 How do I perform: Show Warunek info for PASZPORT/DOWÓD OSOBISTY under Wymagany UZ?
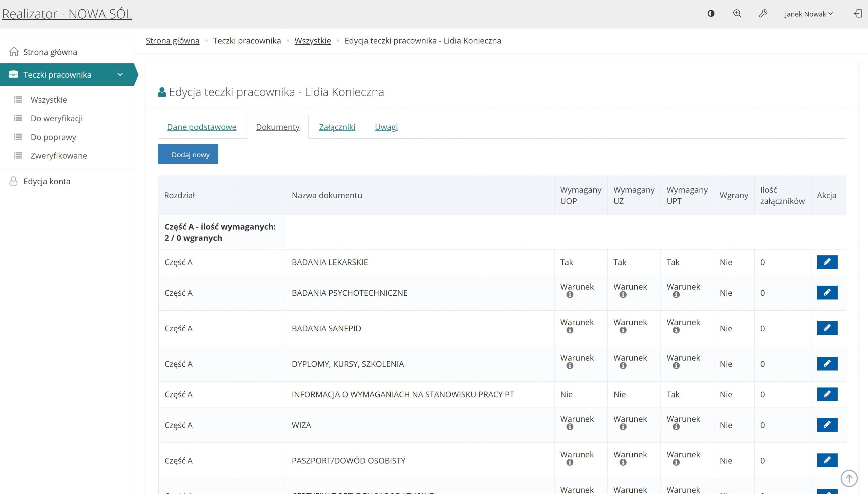(623, 462)
